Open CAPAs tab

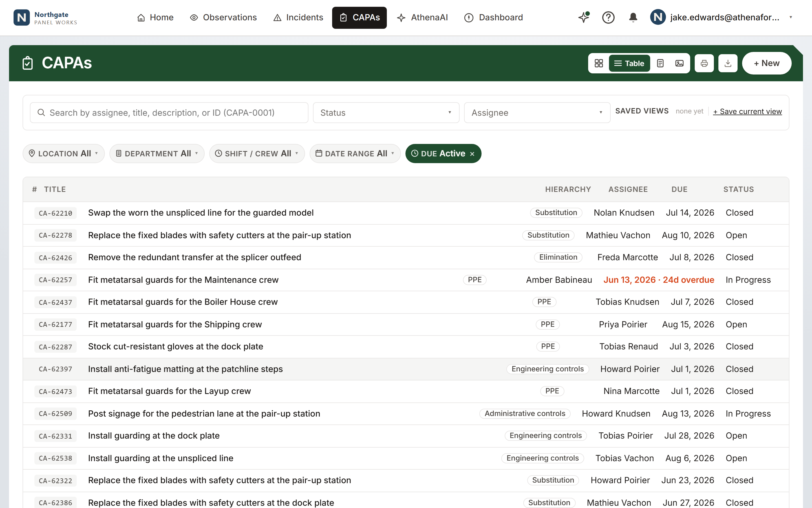tap(359, 17)
